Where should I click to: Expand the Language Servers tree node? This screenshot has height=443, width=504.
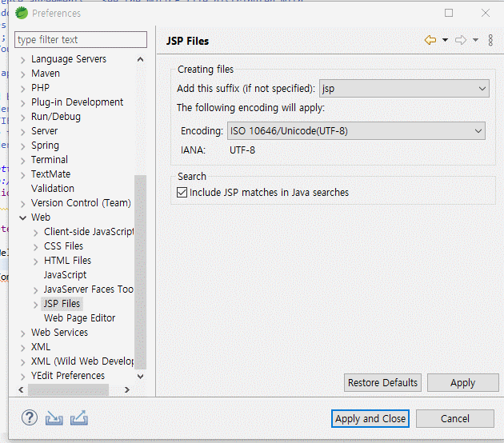coord(23,60)
